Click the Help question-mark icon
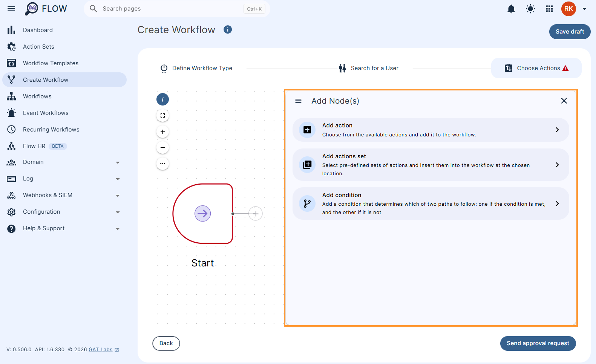 pos(11,228)
